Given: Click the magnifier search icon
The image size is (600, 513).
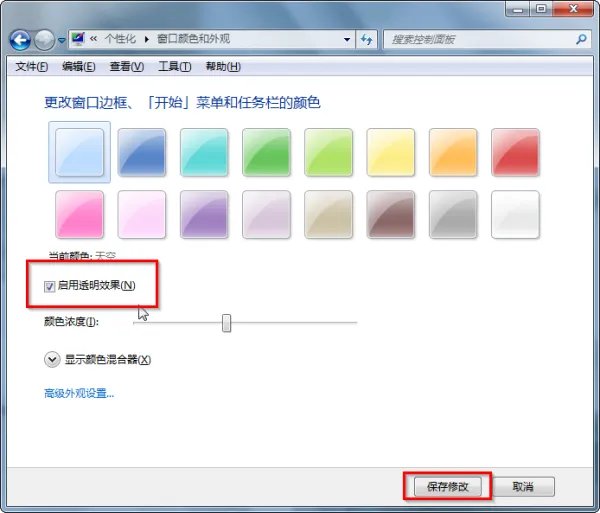Looking at the screenshot, I should (581, 39).
